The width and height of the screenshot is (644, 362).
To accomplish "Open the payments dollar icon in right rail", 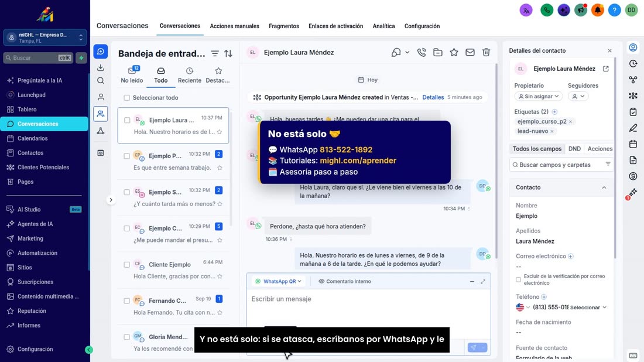I will [x=633, y=176].
